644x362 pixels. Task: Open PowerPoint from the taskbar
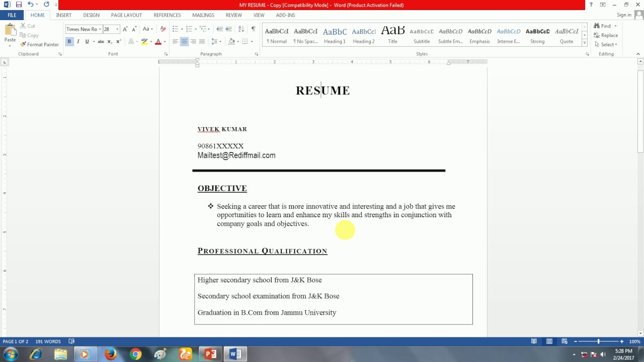210,353
